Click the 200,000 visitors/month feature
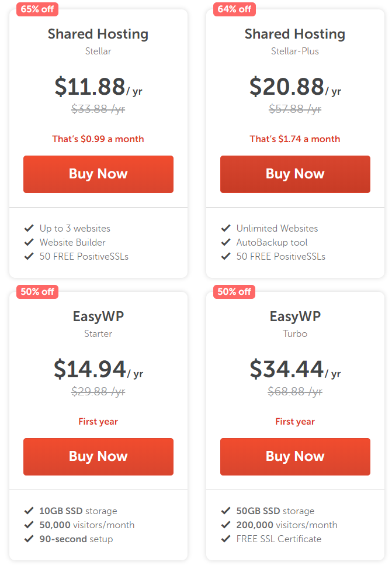This screenshot has width=392, height=565. pos(287,525)
